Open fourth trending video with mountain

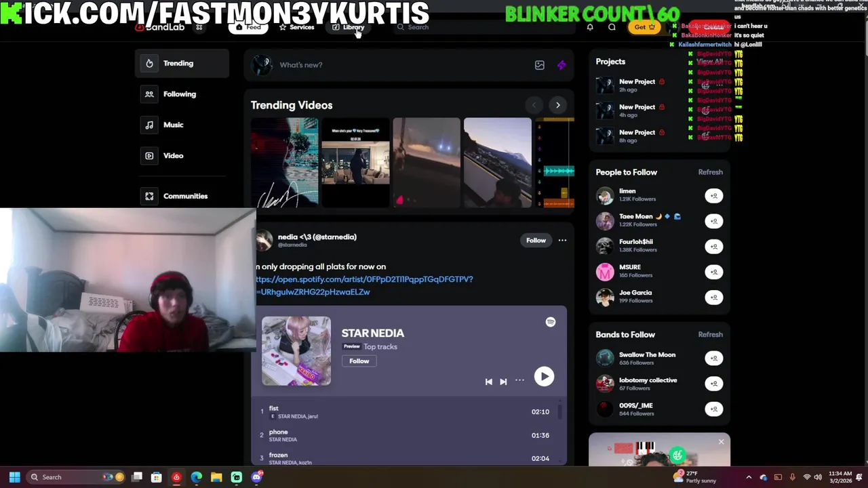click(498, 163)
